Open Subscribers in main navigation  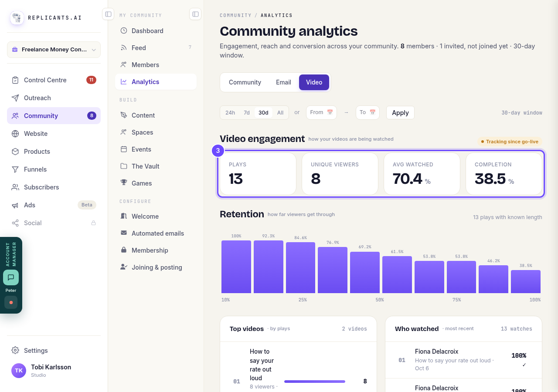point(54,187)
